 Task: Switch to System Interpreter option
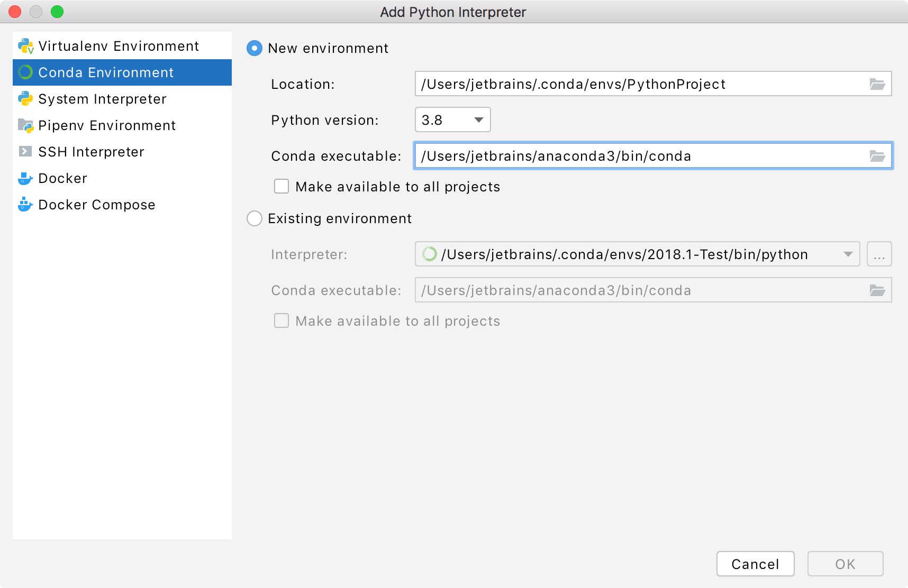[102, 99]
